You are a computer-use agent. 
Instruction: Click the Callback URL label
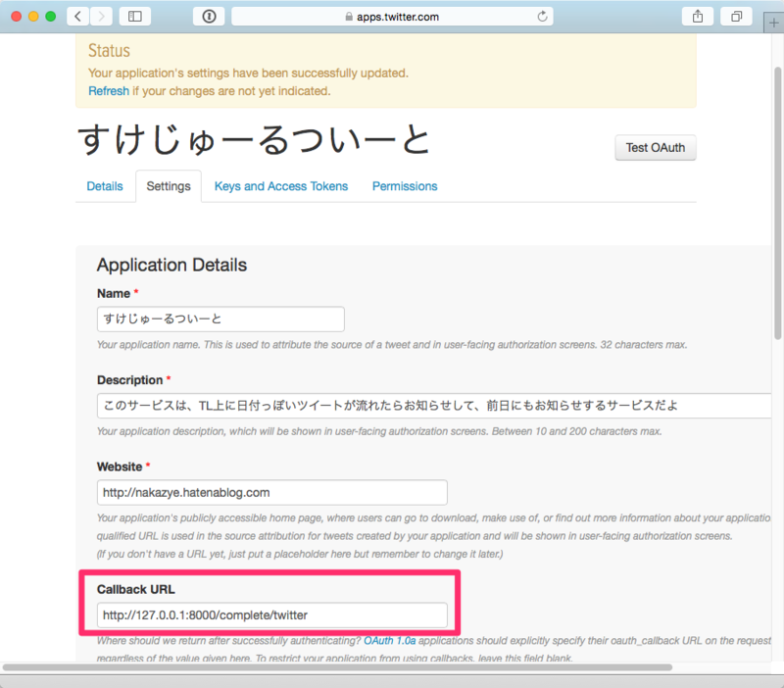pyautogui.click(x=135, y=589)
